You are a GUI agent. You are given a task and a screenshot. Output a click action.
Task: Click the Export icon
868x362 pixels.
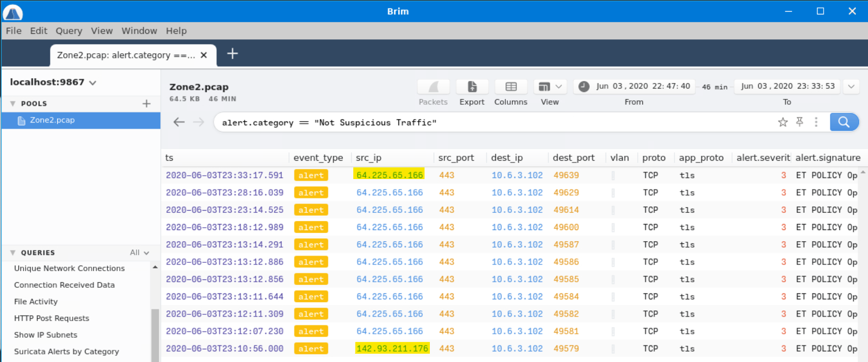pyautogui.click(x=472, y=86)
